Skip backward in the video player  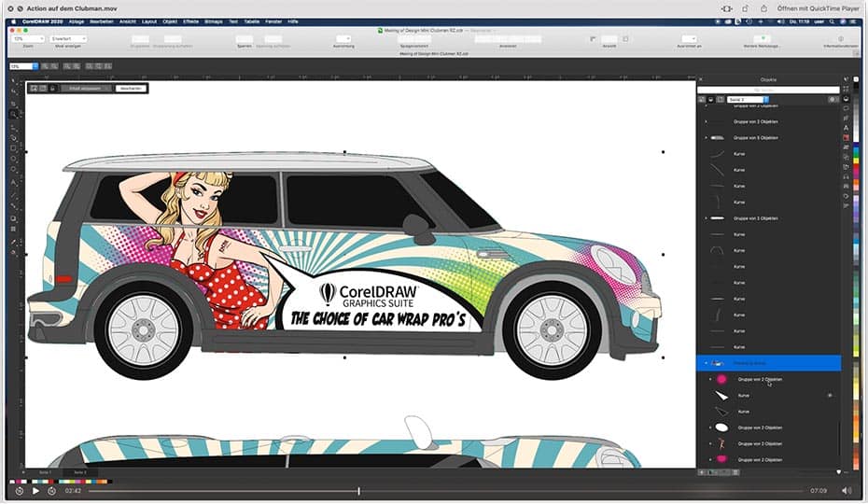coord(20,491)
